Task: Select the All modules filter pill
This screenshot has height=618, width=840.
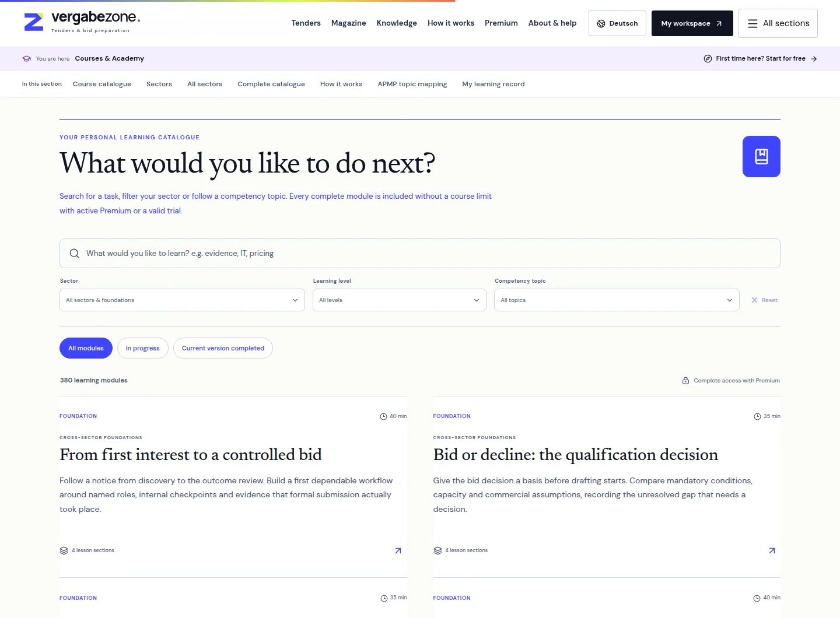Action: pyautogui.click(x=86, y=348)
